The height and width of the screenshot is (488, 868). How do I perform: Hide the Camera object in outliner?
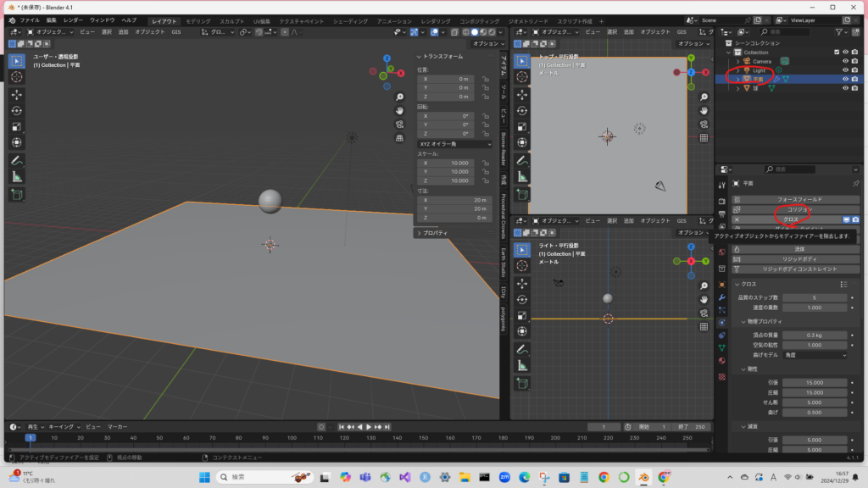[844, 61]
